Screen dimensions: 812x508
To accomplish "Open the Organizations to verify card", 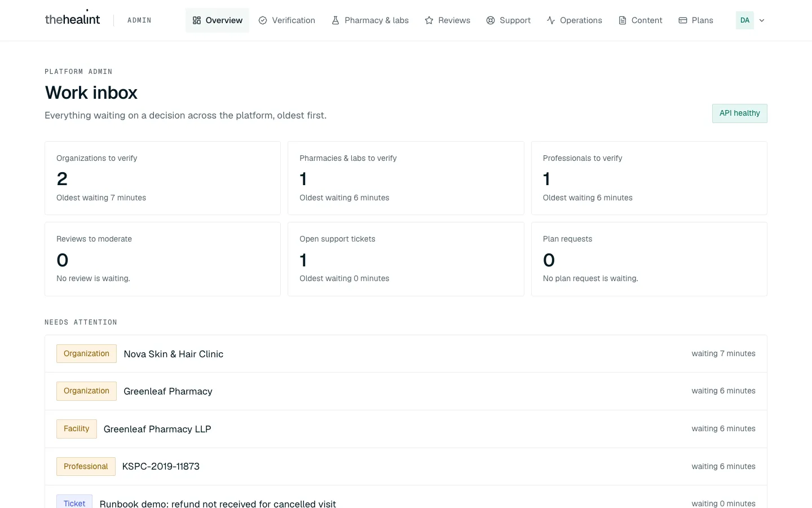I will 162,178.
